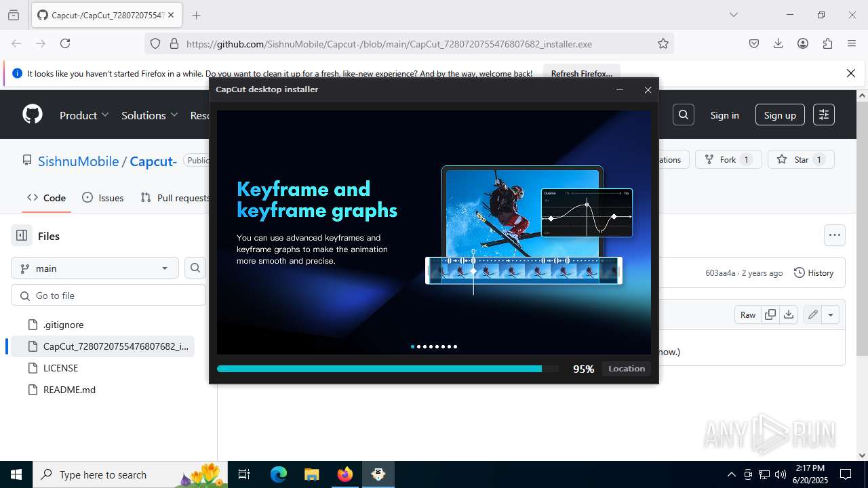Star the repository button
Image resolution: width=868 pixels, height=488 pixels.
[801, 159]
